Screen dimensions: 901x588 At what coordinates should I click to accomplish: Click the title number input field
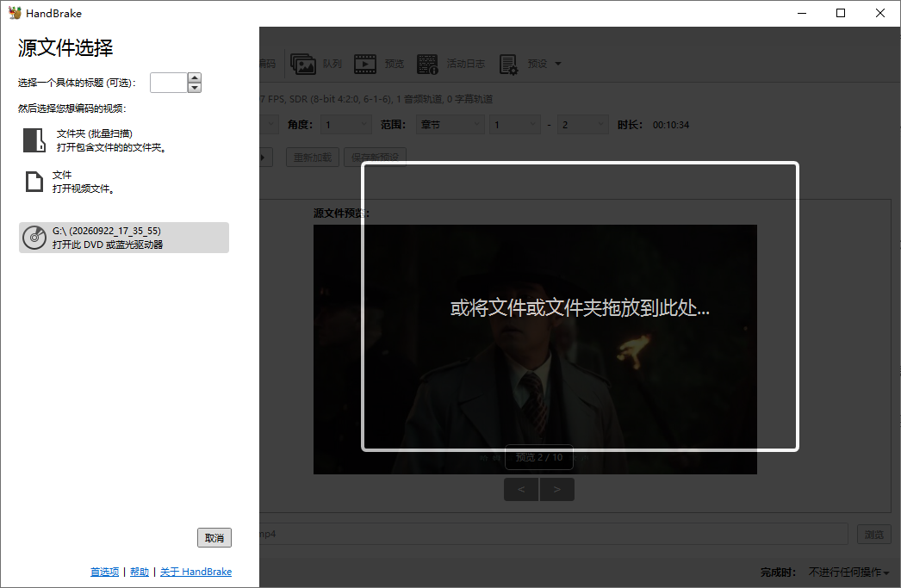[169, 83]
